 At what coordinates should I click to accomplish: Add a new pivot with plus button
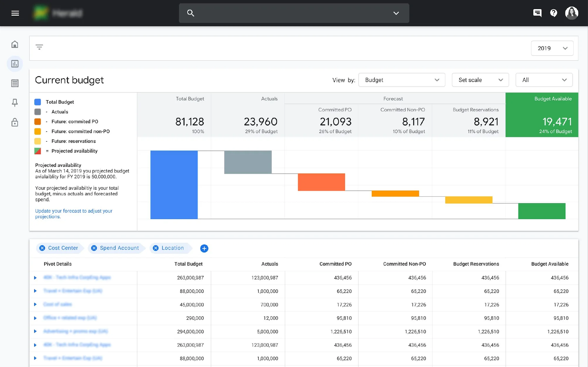pos(204,248)
